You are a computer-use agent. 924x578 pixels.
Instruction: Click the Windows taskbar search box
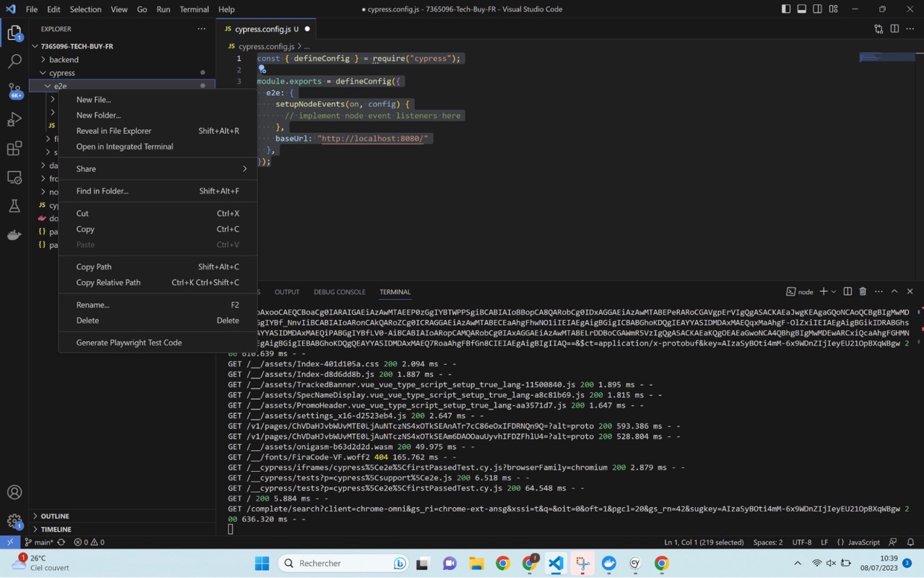coord(344,564)
